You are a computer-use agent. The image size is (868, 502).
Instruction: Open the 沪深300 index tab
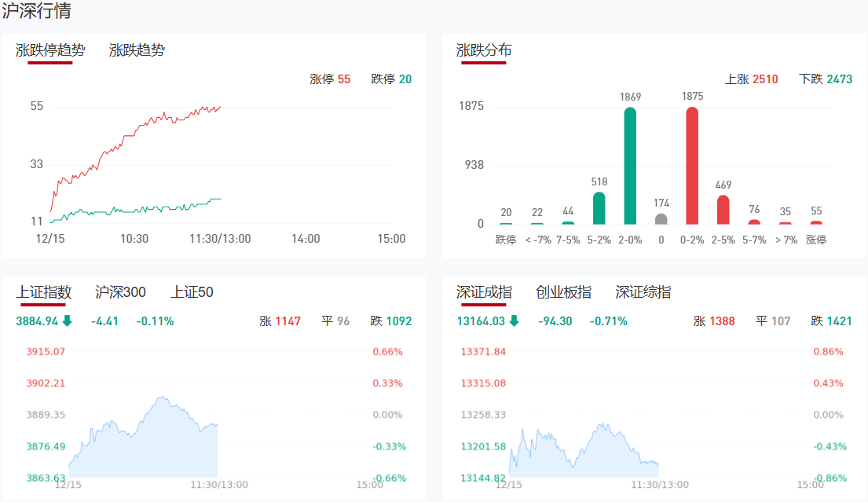pyautogui.click(x=120, y=292)
